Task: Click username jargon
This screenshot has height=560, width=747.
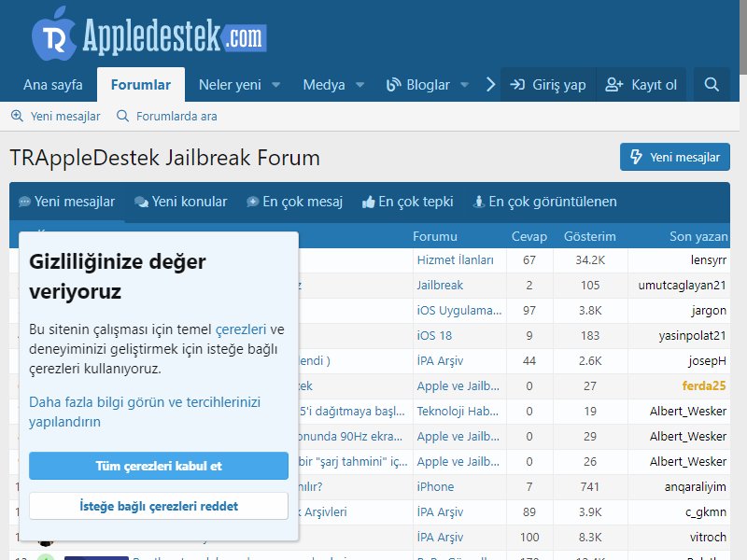Action: pyautogui.click(x=709, y=311)
